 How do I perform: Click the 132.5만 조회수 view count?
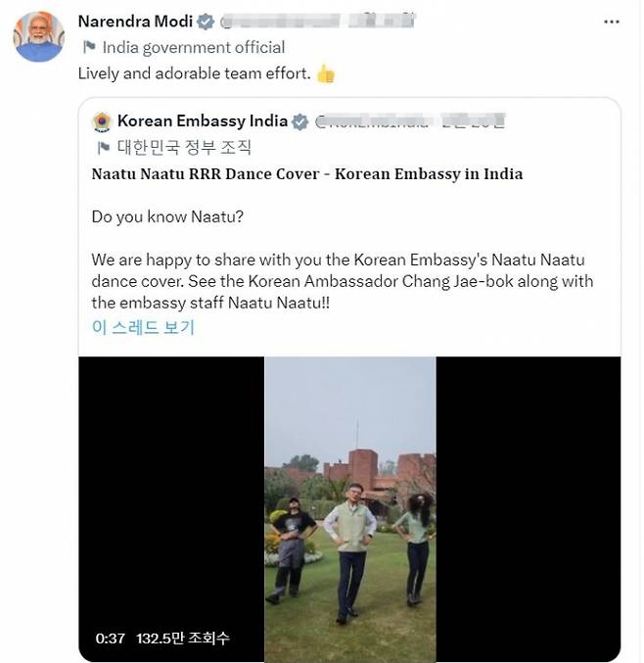pos(185,639)
